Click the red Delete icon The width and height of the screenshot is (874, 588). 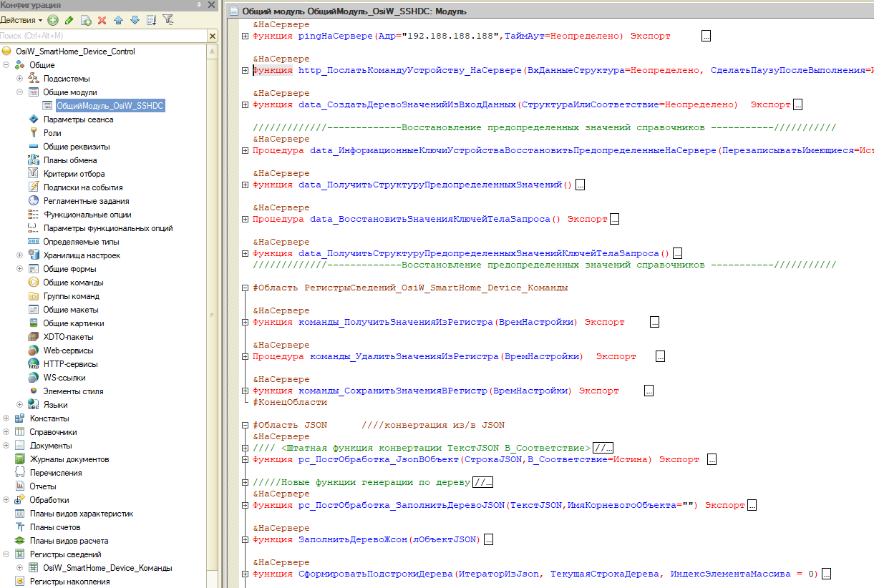(102, 20)
